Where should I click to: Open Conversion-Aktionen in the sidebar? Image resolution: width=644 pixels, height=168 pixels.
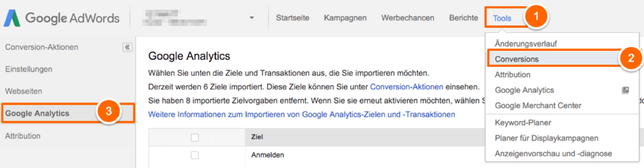42,47
